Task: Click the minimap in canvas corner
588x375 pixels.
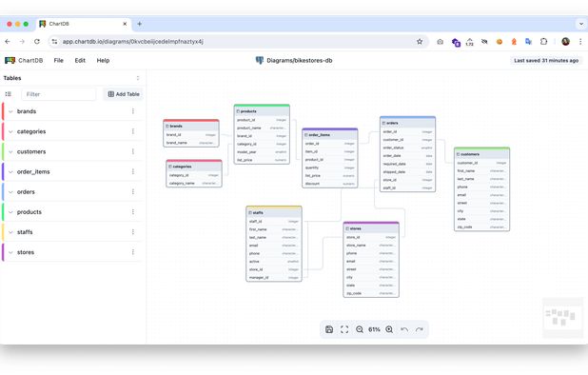Action: (x=562, y=318)
